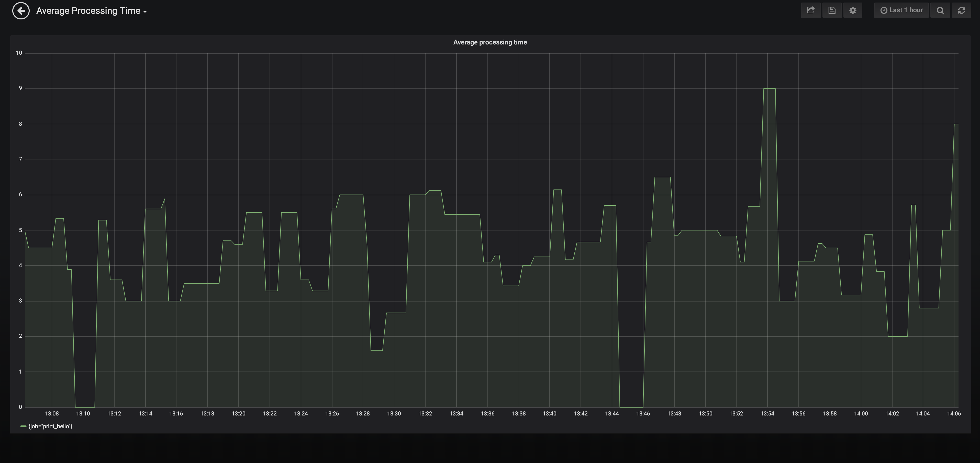The width and height of the screenshot is (980, 463).
Task: Go back using the circular arrow icon
Action: click(21, 11)
